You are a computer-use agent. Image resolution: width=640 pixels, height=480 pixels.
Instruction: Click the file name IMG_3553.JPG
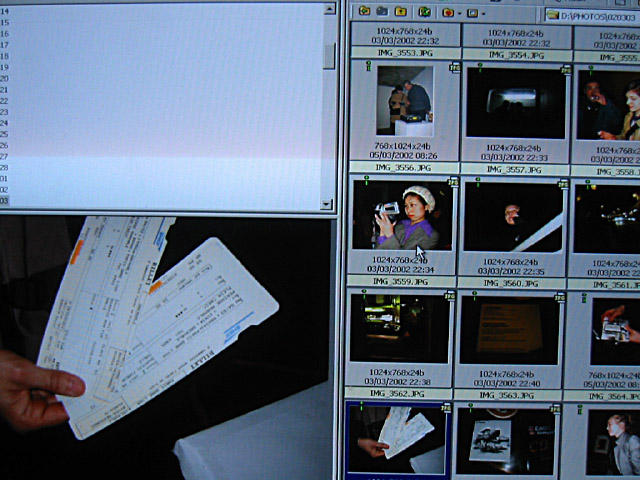coord(405,53)
